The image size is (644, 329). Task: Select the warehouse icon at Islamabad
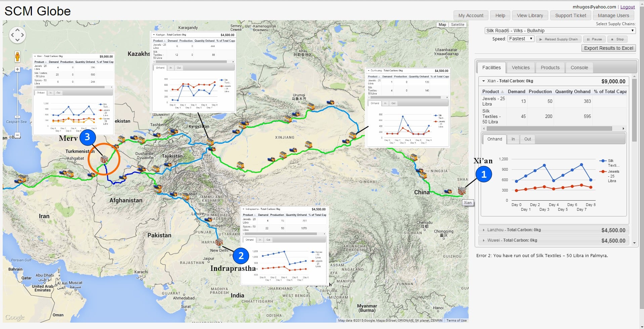coord(185,197)
